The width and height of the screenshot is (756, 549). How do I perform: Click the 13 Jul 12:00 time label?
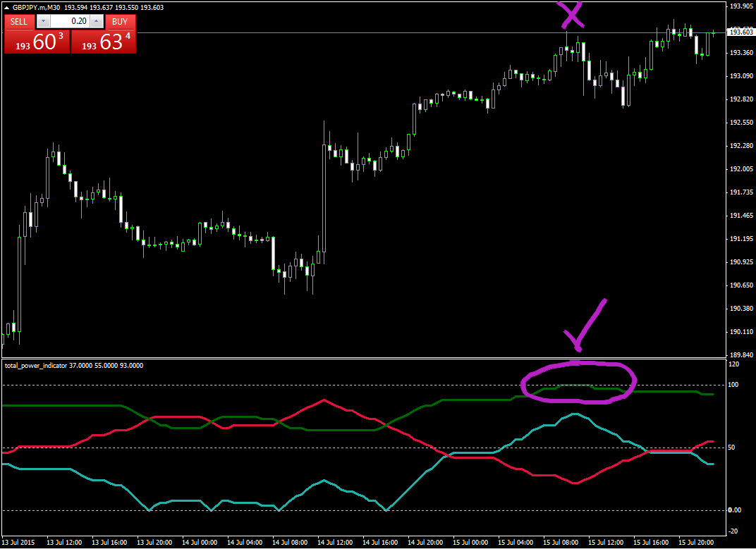coord(64,543)
